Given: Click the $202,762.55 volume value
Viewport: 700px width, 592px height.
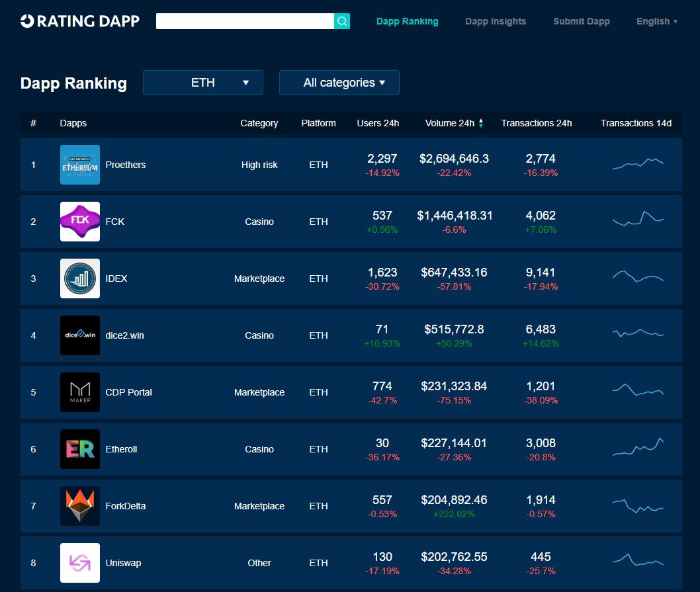Looking at the screenshot, I should [x=454, y=557].
